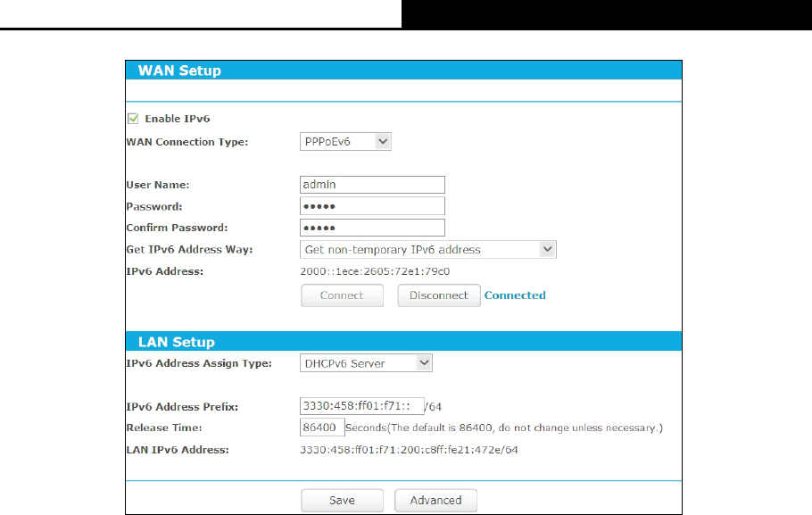Screen dimensions: 812x515
Task: Open the Advanced settings
Action: point(435,501)
